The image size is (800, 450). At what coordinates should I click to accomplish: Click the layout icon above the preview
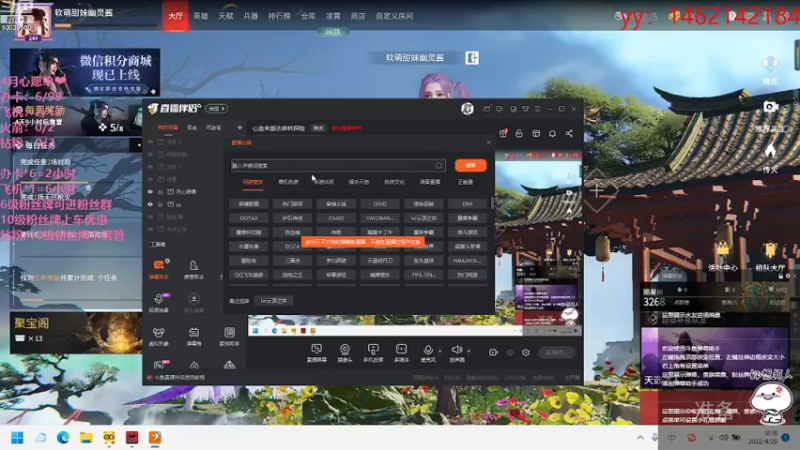(536, 133)
